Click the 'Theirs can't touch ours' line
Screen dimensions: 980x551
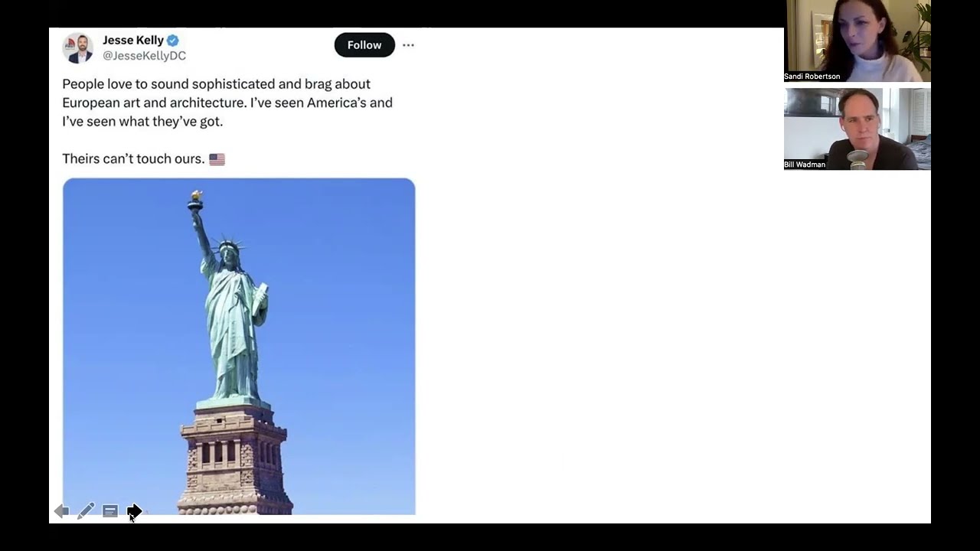(x=133, y=159)
